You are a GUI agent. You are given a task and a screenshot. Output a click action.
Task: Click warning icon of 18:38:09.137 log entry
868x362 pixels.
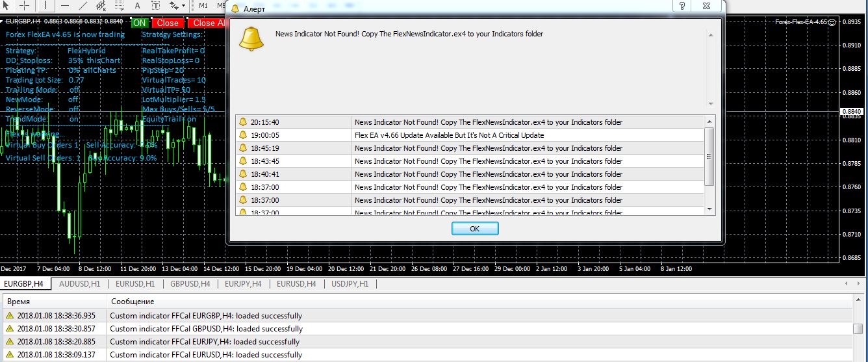click(10, 355)
